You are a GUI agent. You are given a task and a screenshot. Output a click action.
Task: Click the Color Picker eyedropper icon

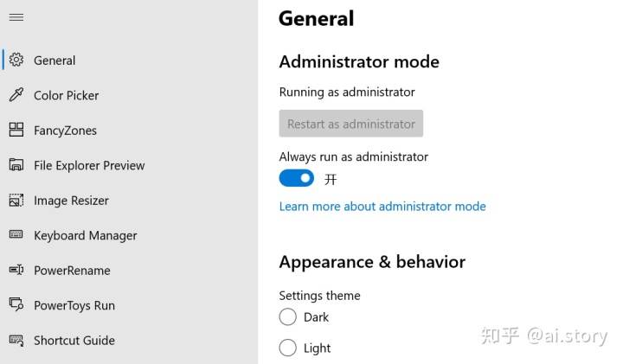point(16,95)
